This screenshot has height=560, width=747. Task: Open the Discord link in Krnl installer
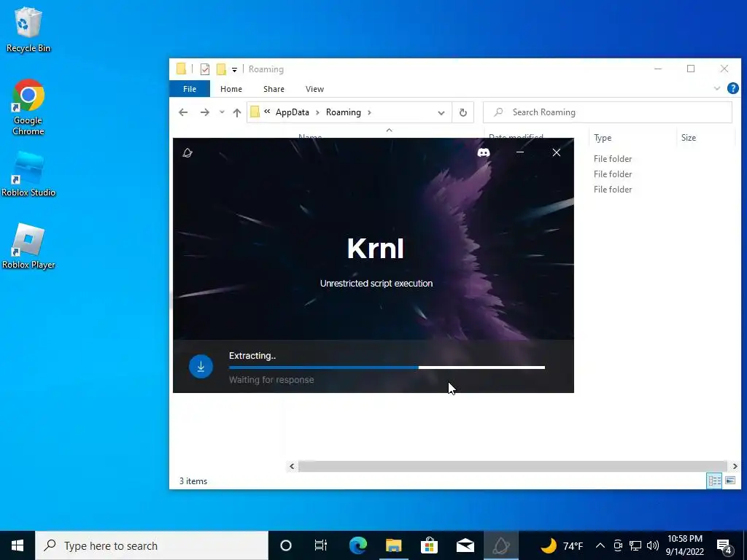point(484,152)
